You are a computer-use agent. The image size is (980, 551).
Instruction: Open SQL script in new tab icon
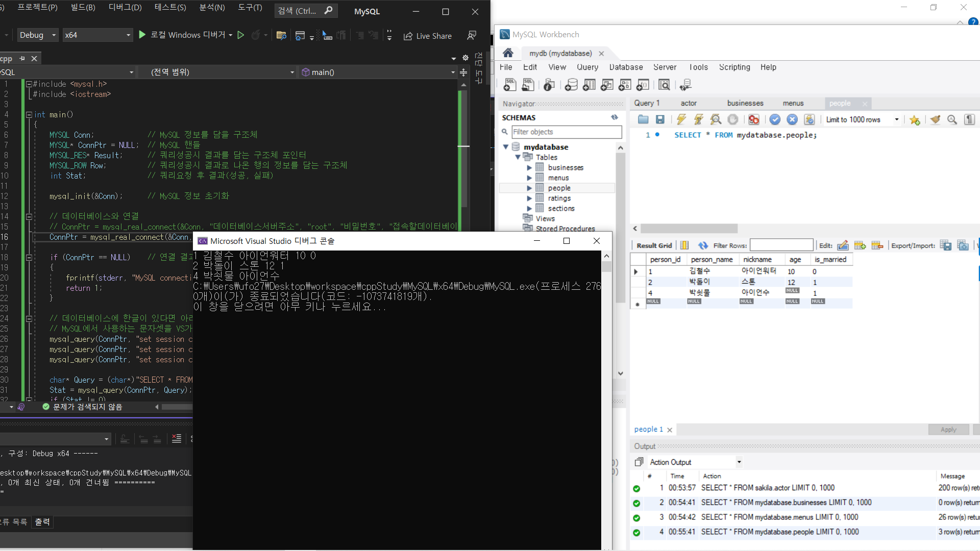(x=528, y=85)
